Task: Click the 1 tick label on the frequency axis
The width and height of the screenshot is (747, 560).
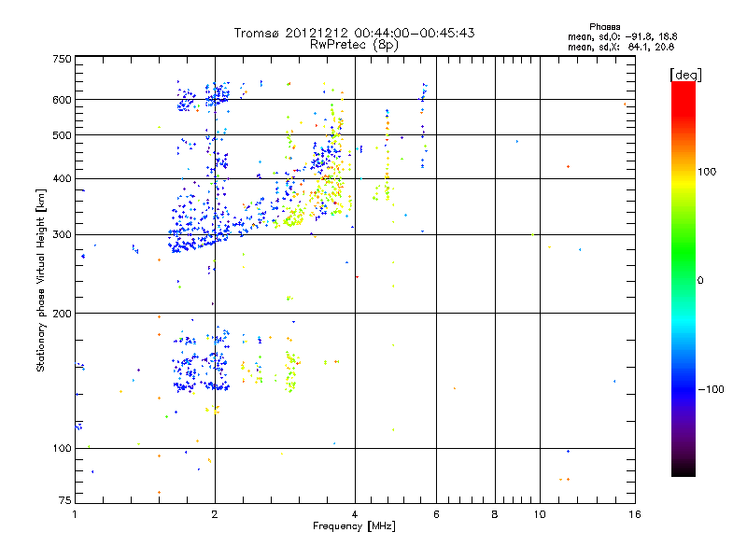Action: pyautogui.click(x=75, y=514)
